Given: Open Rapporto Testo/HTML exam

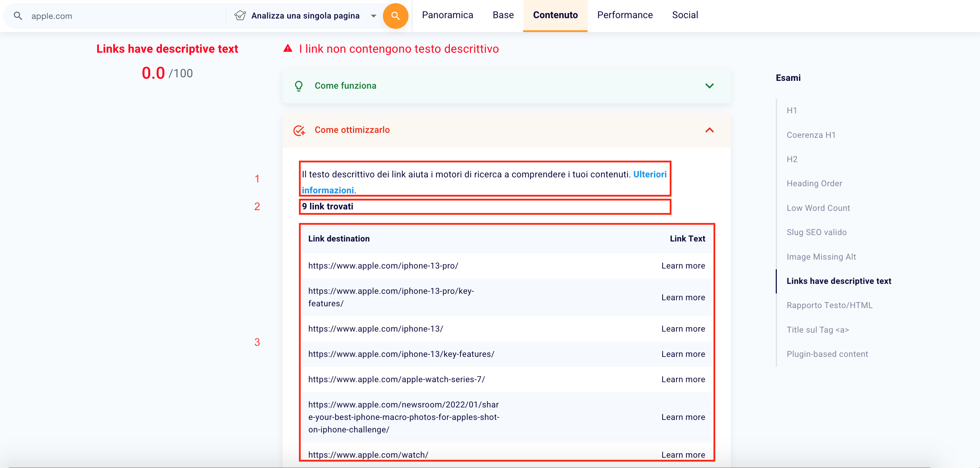Looking at the screenshot, I should [829, 305].
